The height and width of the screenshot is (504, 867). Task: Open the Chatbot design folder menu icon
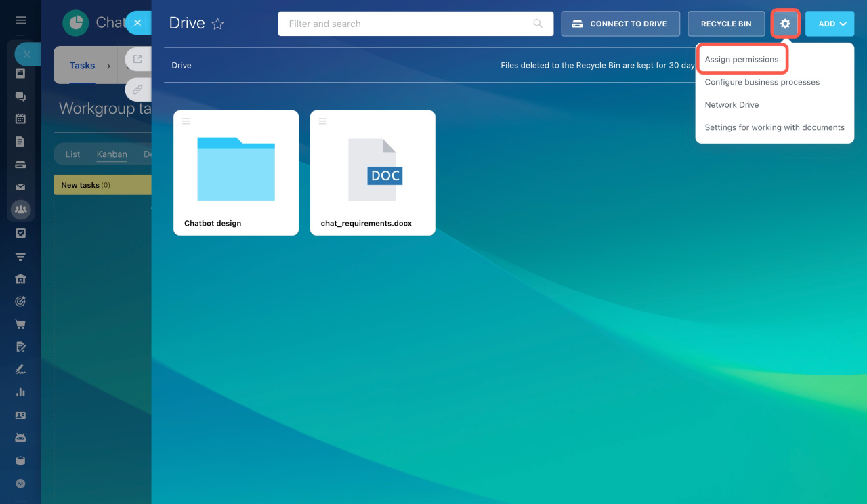point(186,121)
